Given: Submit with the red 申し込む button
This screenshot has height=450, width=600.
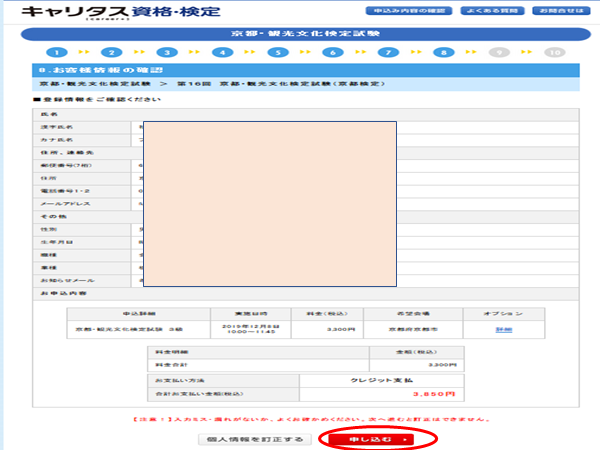Looking at the screenshot, I should tap(371, 439).
